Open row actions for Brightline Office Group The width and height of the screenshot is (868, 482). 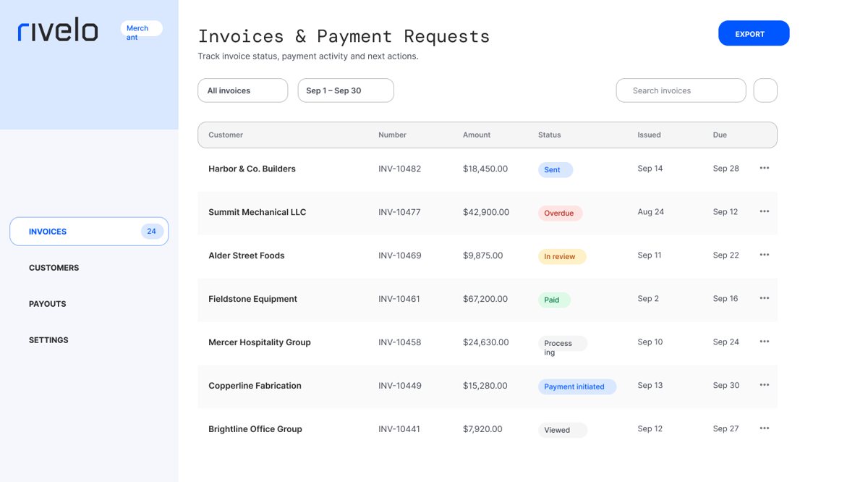(764, 428)
